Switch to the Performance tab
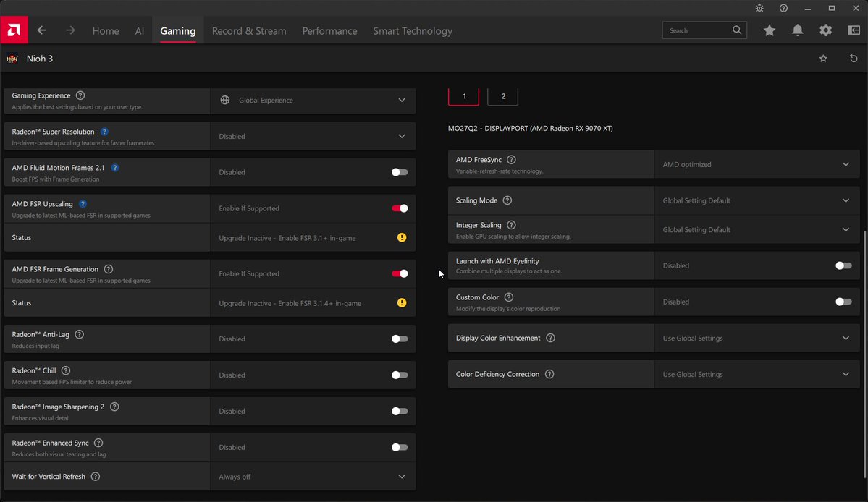This screenshot has width=868, height=502. click(x=329, y=31)
